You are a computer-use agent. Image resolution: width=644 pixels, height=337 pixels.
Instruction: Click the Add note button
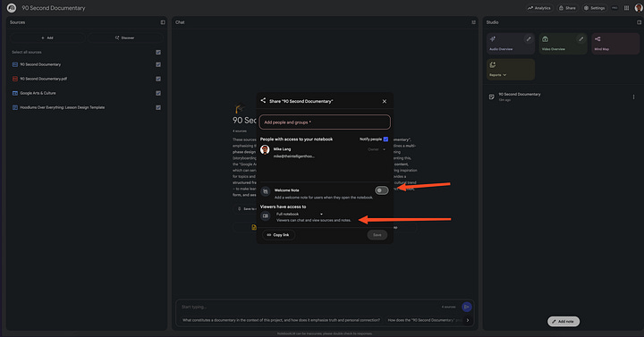(x=563, y=322)
